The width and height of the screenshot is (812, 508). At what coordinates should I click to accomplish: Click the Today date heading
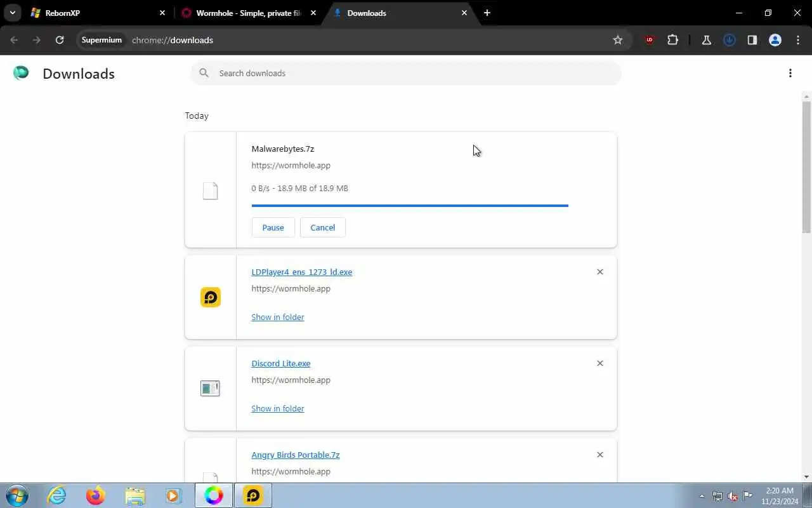(x=197, y=116)
